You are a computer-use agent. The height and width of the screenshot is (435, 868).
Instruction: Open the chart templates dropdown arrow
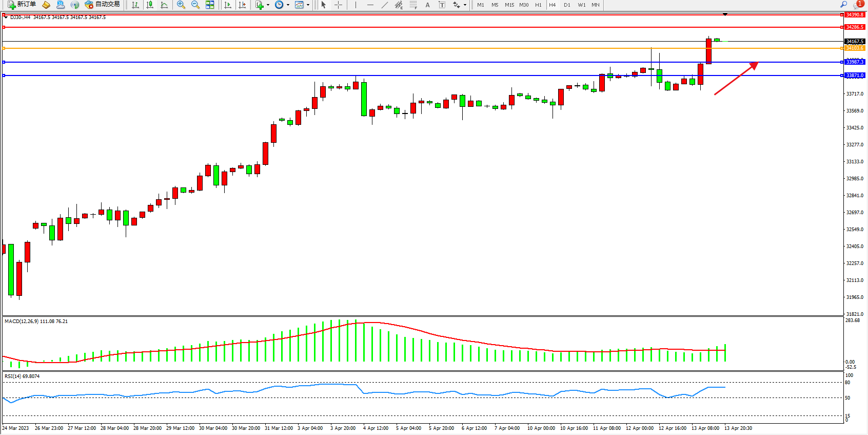coord(308,5)
